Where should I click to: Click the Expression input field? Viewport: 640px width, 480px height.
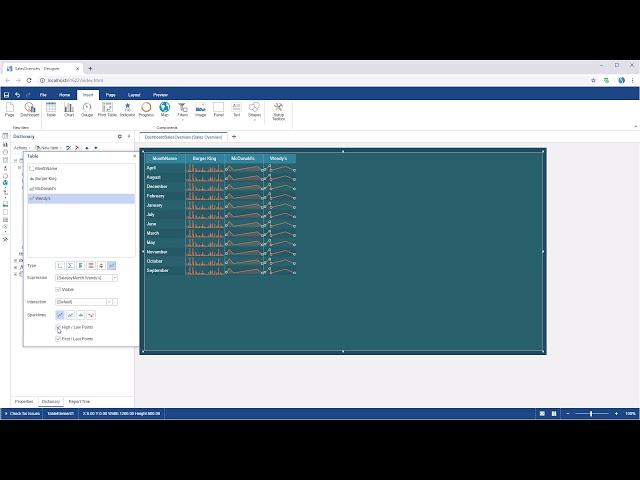tap(84, 278)
